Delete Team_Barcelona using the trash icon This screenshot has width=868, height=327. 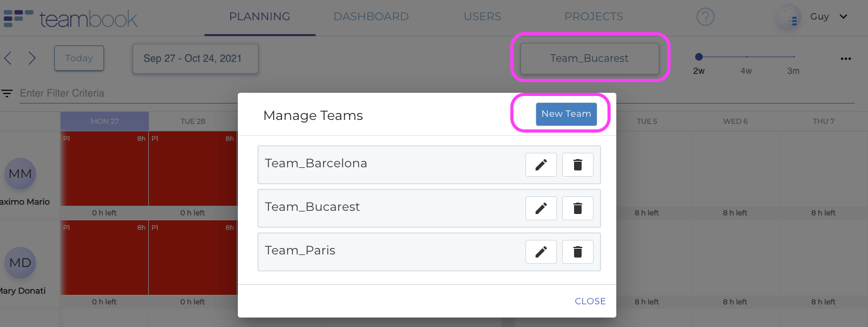(x=577, y=165)
